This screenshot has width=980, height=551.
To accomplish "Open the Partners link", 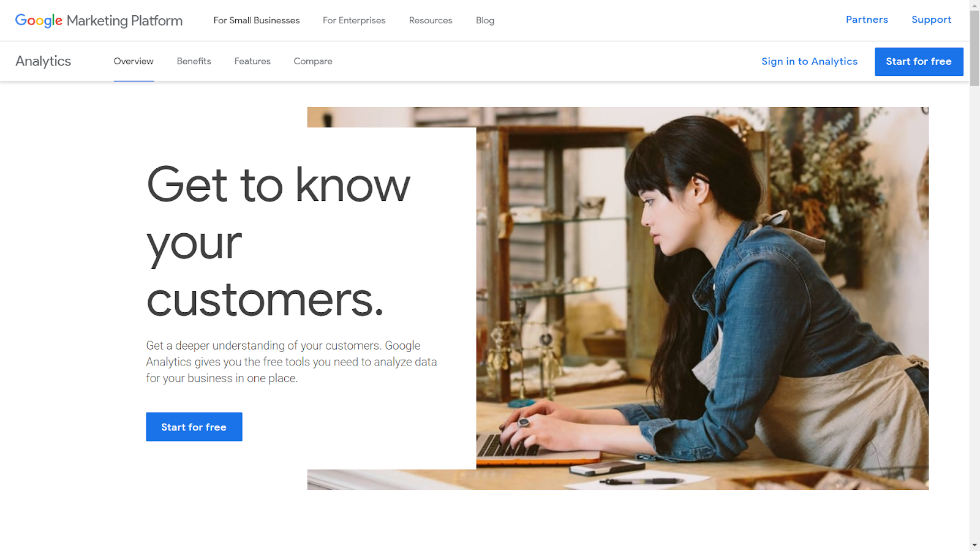I will pos(867,20).
